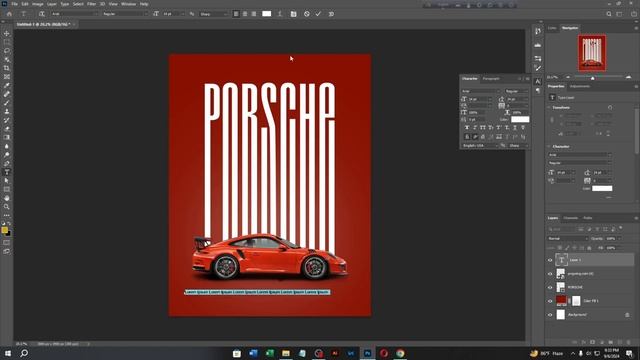Image resolution: width=640 pixels, height=360 pixels.
Task: Select the Eyedropper tool
Action: (7, 85)
